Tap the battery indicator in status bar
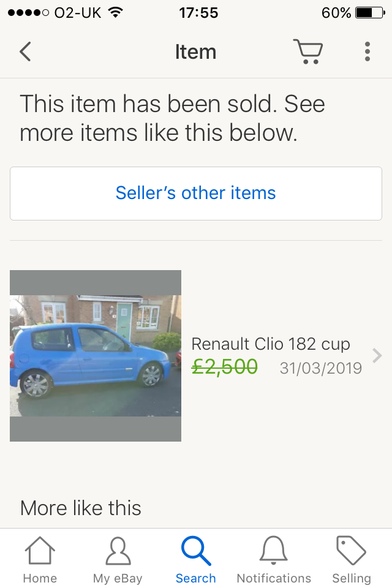Image resolution: width=392 pixels, height=588 pixels. click(369, 12)
